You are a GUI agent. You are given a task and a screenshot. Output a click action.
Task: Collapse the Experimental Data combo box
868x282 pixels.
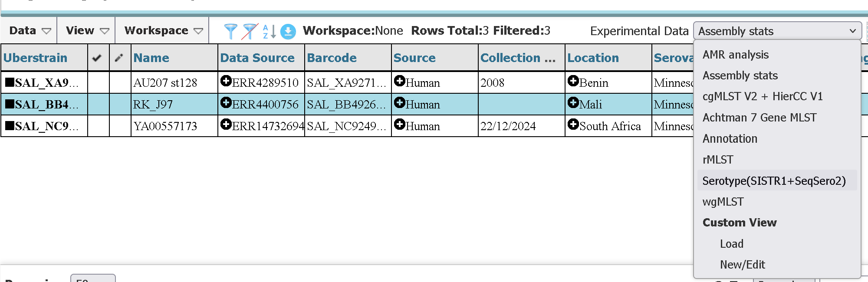tap(777, 31)
